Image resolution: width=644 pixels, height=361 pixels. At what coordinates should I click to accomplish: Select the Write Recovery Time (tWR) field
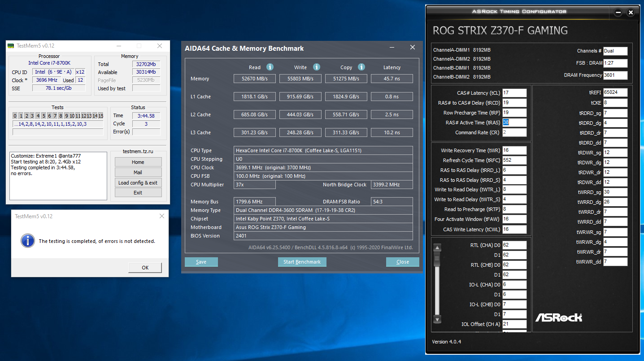pos(514,150)
